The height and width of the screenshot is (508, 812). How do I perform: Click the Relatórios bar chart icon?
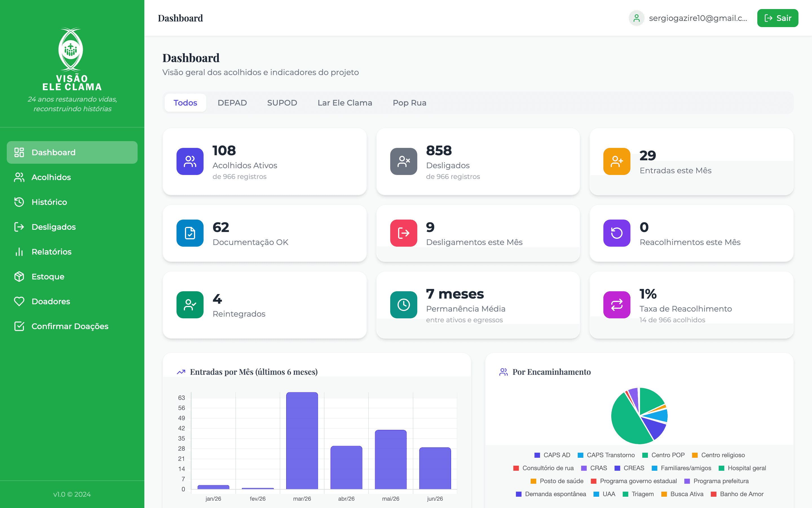click(x=19, y=252)
